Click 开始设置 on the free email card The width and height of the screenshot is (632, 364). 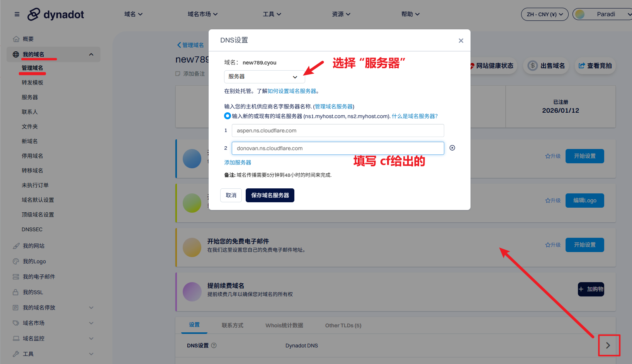(585, 245)
